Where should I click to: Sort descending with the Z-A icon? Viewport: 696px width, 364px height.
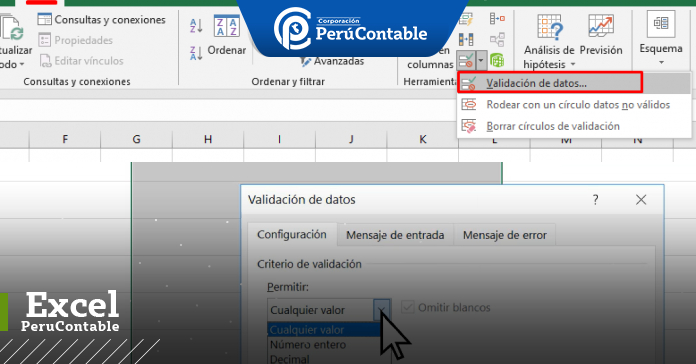tap(196, 53)
